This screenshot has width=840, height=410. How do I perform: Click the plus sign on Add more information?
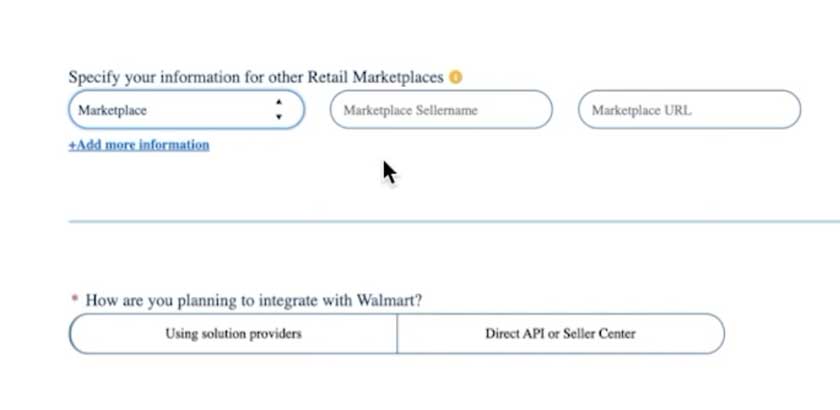click(72, 145)
